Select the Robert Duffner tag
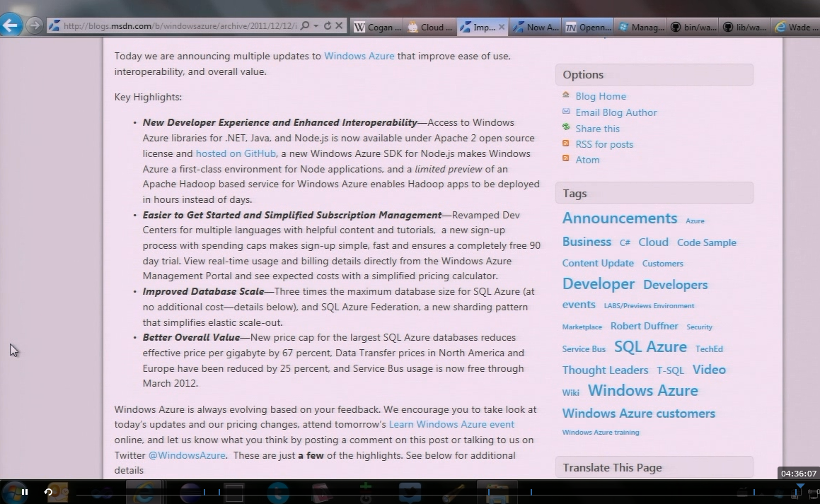 [645, 326]
